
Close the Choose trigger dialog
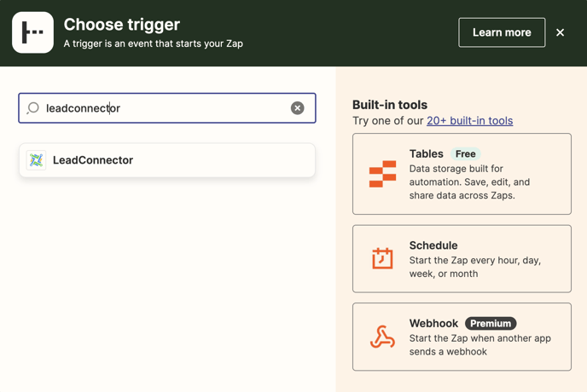pos(560,32)
